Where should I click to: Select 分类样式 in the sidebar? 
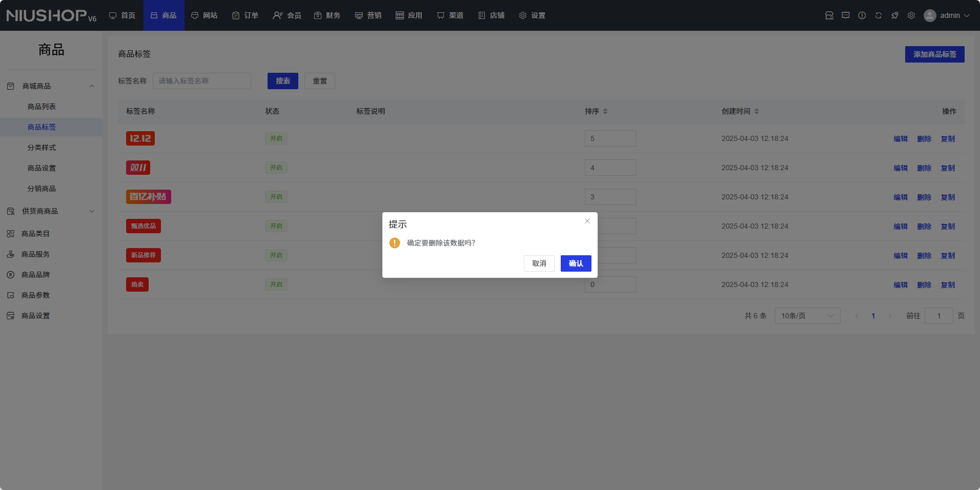[x=51, y=148]
